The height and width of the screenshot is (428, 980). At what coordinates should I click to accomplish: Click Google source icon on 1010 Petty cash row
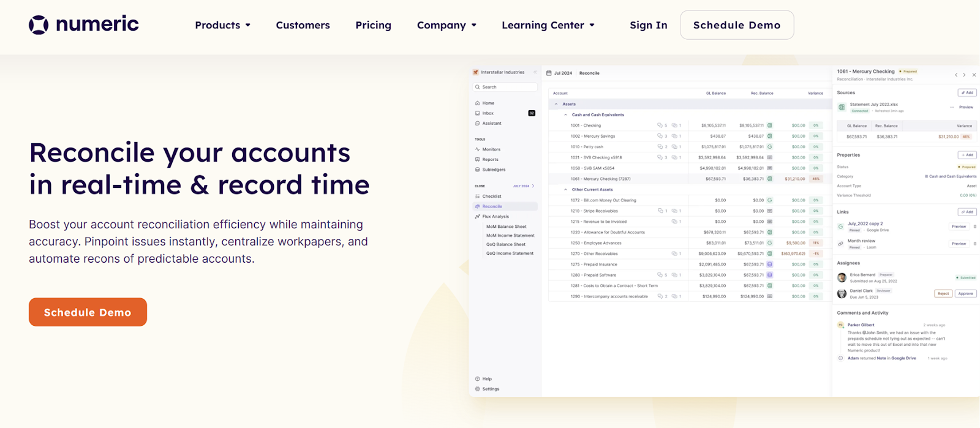tap(770, 147)
